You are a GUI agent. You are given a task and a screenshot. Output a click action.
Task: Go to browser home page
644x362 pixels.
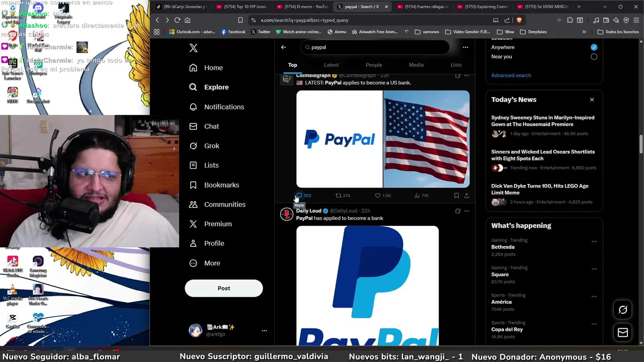pyautogui.click(x=188, y=20)
